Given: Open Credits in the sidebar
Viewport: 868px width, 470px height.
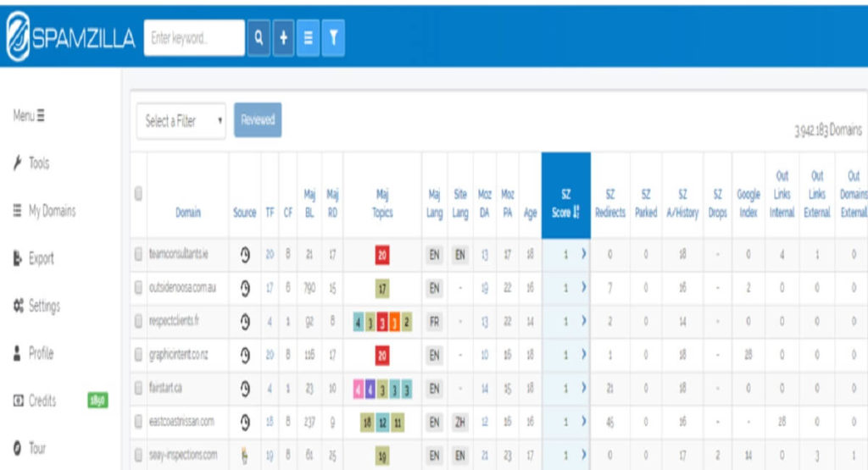Looking at the screenshot, I should pyautogui.click(x=34, y=401).
